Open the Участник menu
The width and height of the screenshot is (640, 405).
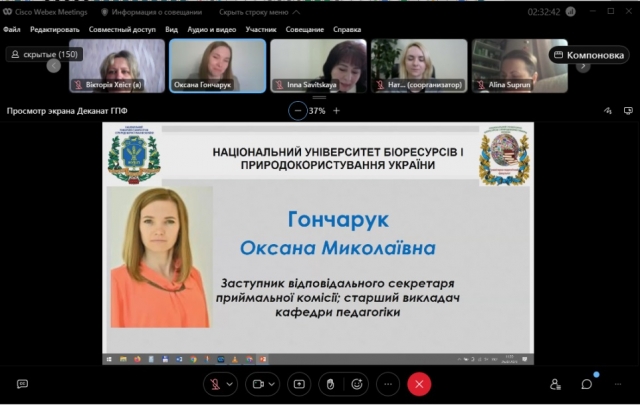(x=261, y=29)
